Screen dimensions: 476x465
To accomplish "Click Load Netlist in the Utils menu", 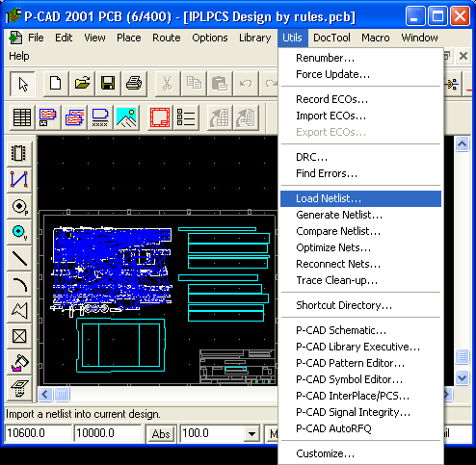I will [x=360, y=198].
